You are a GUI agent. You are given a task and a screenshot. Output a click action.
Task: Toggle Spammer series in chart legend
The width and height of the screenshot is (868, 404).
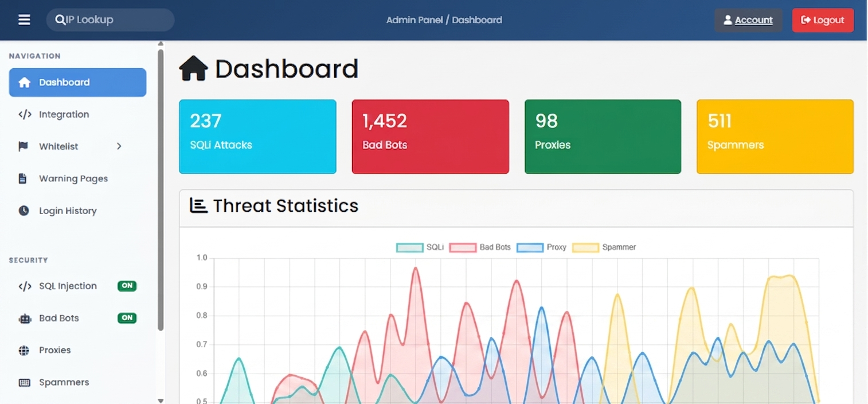click(604, 247)
